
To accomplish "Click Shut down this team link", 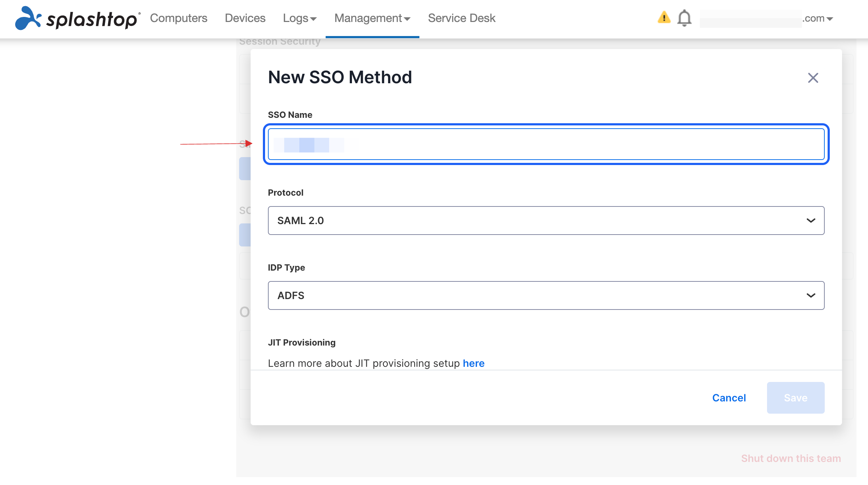I will (x=792, y=458).
